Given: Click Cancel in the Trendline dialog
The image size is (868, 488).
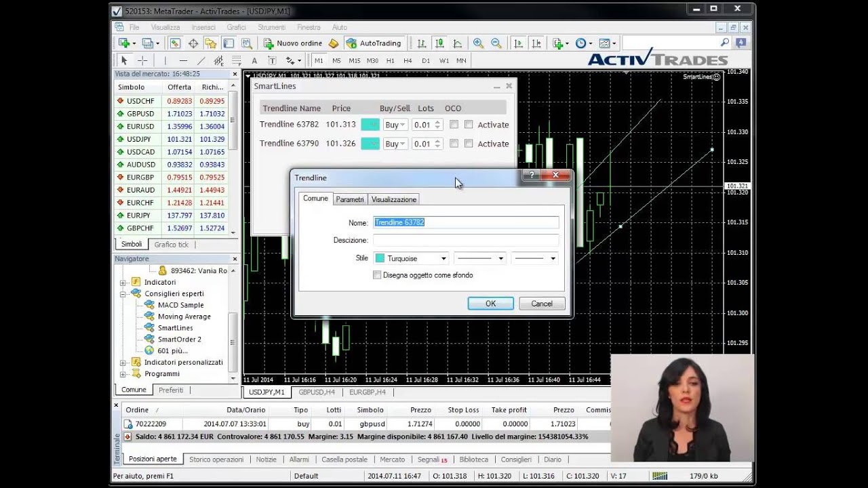Looking at the screenshot, I should click(x=542, y=304).
